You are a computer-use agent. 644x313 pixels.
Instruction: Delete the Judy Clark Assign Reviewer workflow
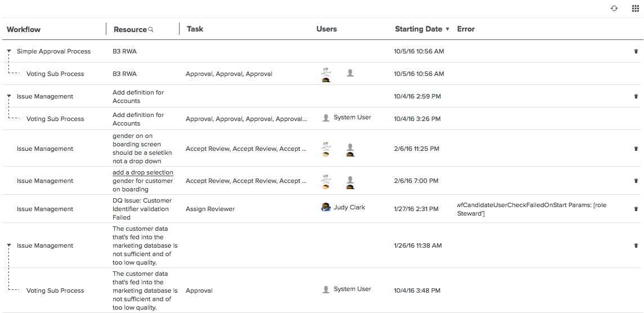636,209
